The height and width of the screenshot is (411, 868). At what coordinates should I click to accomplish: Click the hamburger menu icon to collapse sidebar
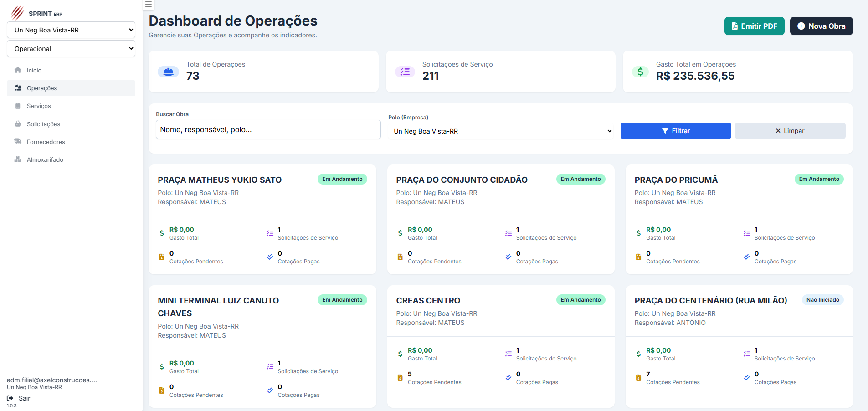[x=148, y=5]
